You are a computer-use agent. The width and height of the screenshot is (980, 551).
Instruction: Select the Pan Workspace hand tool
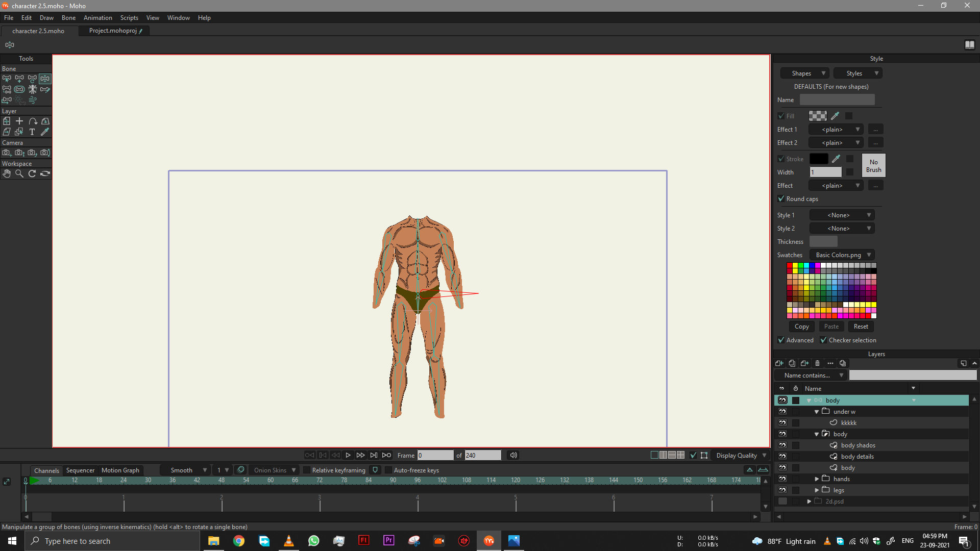pos(7,173)
